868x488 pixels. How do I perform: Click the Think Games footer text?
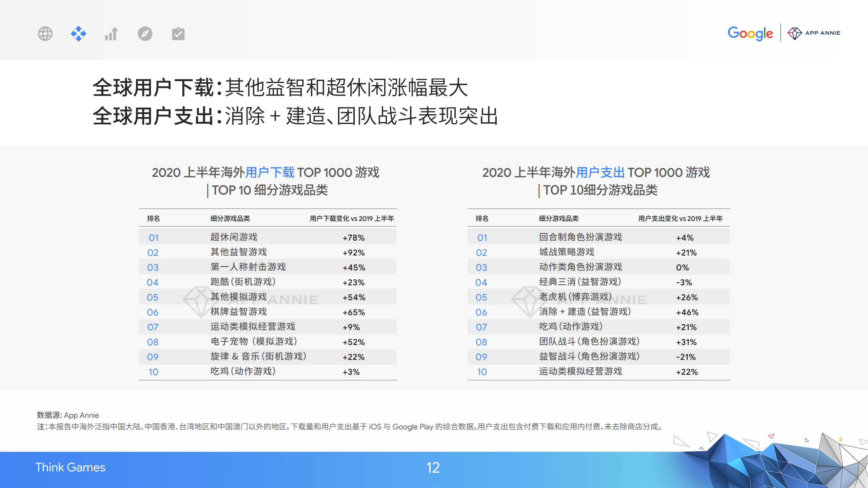pos(71,467)
